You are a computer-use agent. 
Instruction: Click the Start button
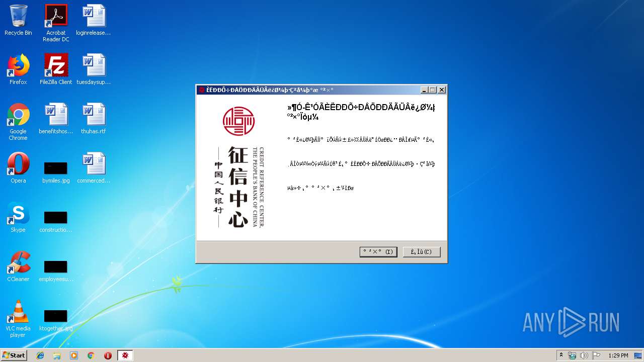(14, 355)
